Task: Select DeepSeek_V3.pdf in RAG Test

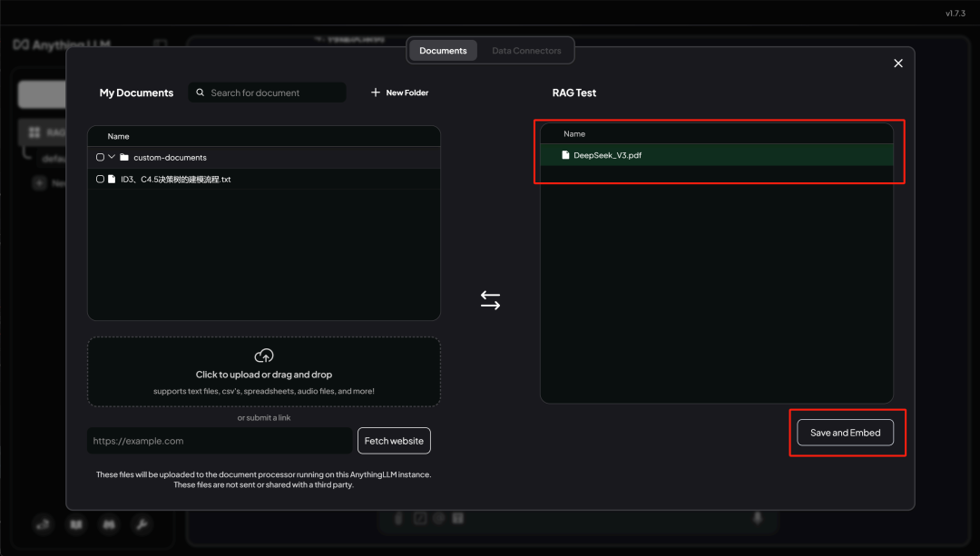Action: click(716, 155)
